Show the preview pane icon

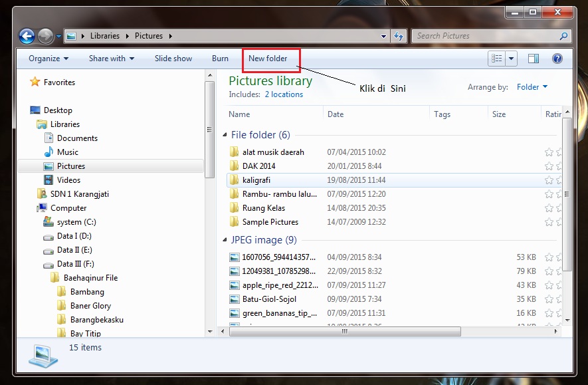[x=533, y=59]
